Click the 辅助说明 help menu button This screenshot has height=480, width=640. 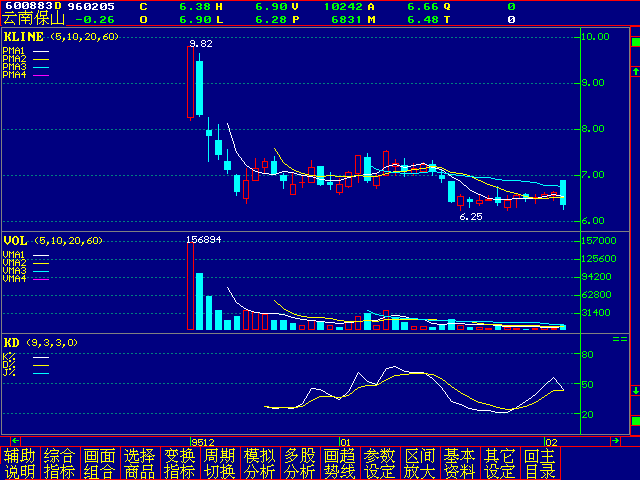[x=20, y=463]
